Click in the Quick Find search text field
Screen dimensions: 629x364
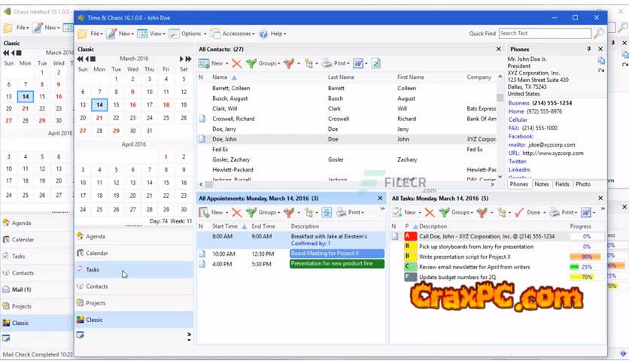click(544, 34)
